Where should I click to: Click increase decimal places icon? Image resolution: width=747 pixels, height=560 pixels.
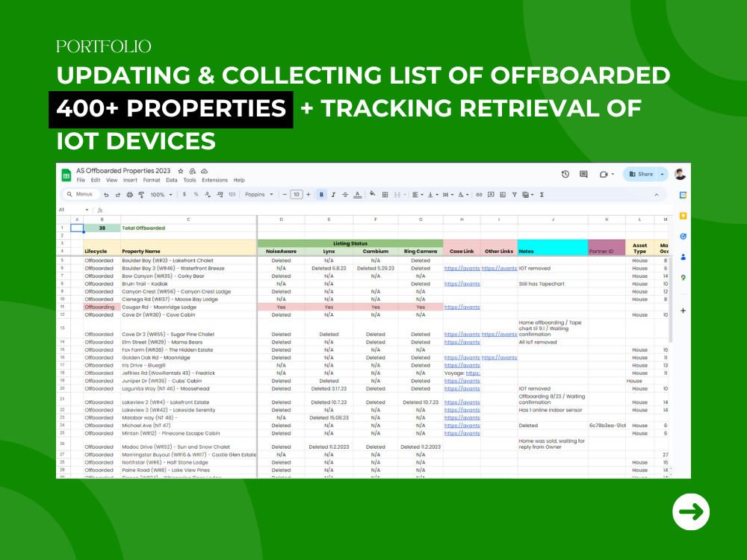pos(220,195)
